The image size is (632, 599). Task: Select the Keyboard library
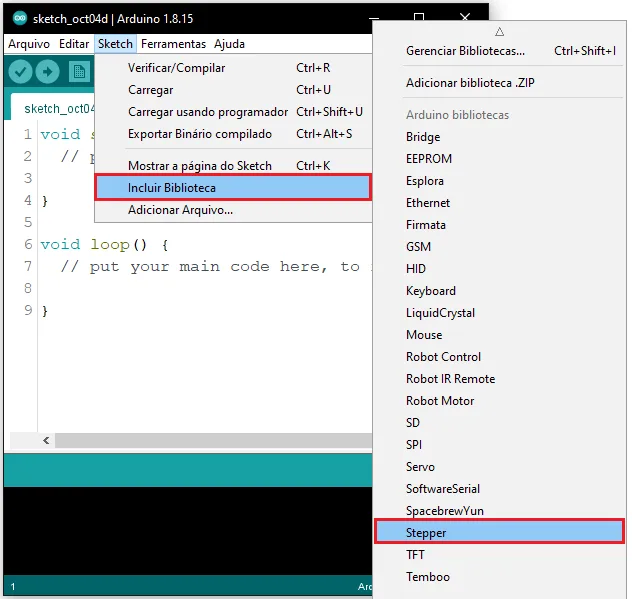click(x=500, y=291)
